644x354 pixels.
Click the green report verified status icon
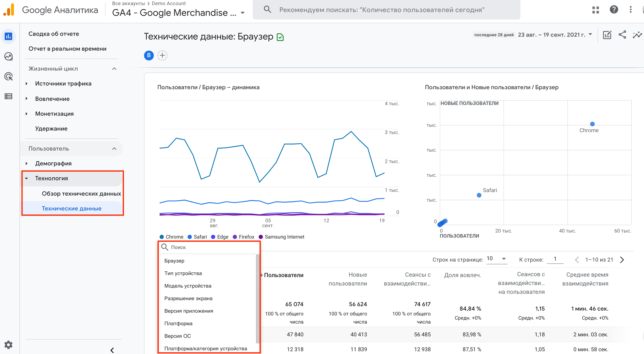[280, 37]
